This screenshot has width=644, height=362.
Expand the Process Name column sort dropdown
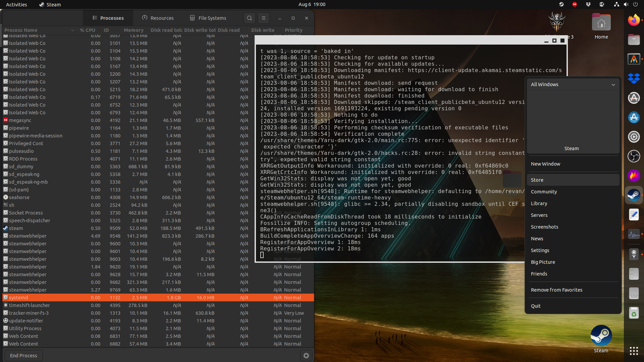[73, 30]
